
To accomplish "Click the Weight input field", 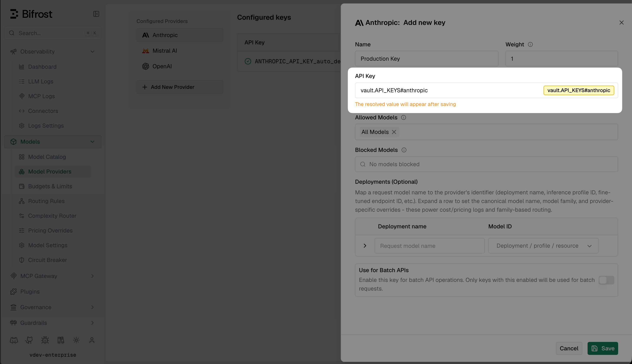I will point(562,59).
